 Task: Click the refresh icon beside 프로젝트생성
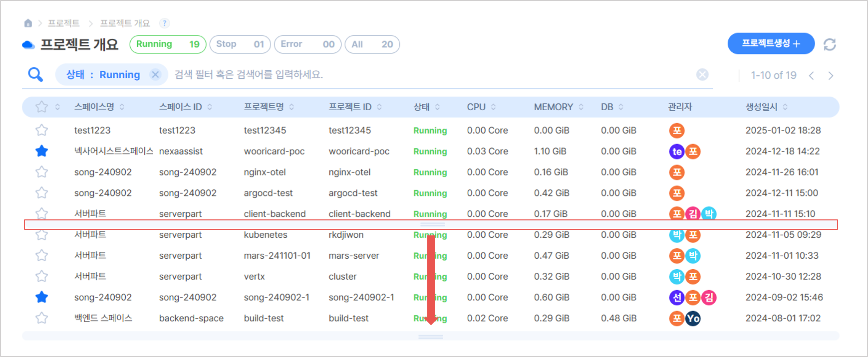click(x=830, y=44)
